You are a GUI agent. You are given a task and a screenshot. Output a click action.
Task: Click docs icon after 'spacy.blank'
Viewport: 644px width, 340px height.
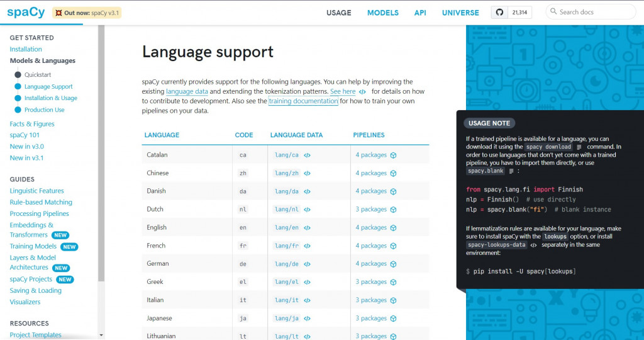tap(511, 171)
